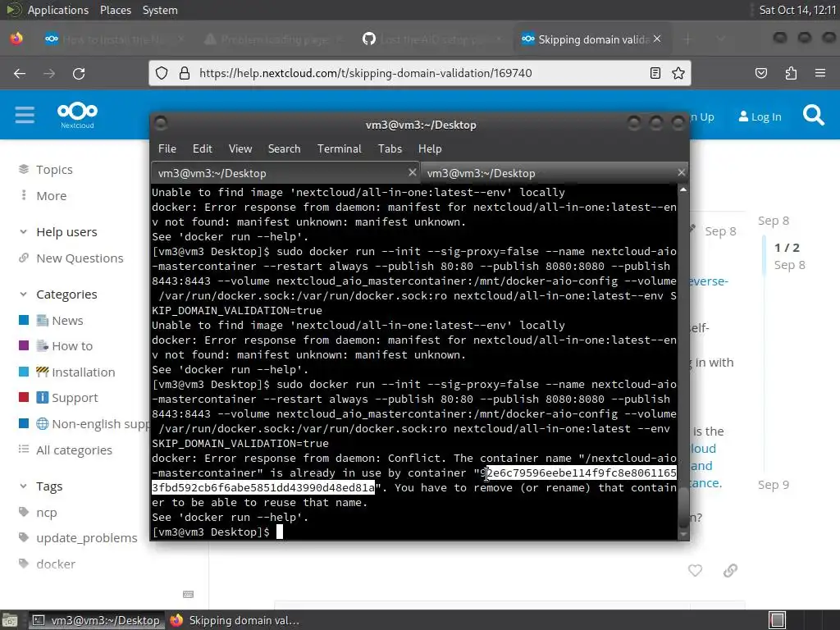
Task: Open the News category
Action: (x=67, y=321)
